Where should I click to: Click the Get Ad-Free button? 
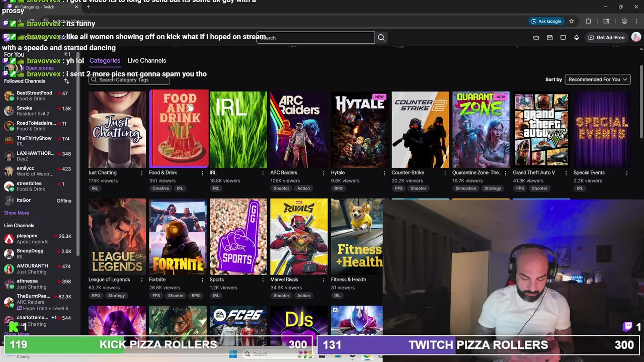[x=606, y=38]
